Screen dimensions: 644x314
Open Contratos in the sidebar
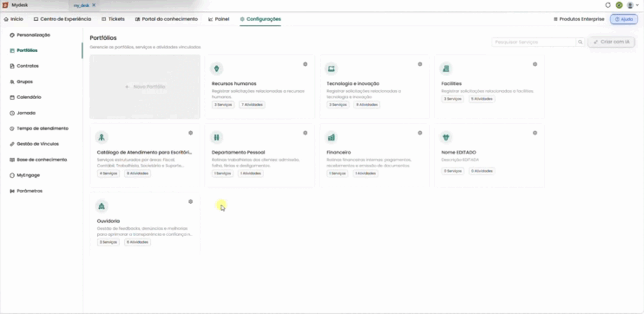(24, 66)
